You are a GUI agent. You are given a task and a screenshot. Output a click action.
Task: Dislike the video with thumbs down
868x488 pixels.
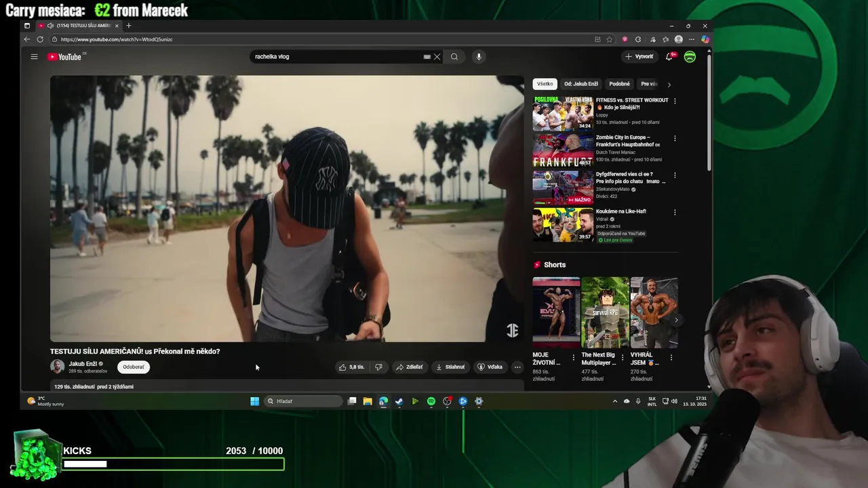click(378, 367)
